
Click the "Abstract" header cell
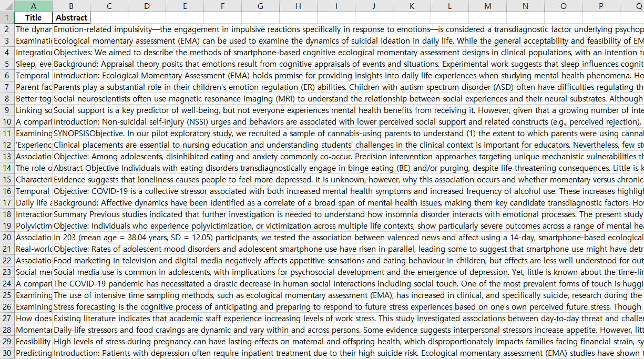pyautogui.click(x=71, y=17)
